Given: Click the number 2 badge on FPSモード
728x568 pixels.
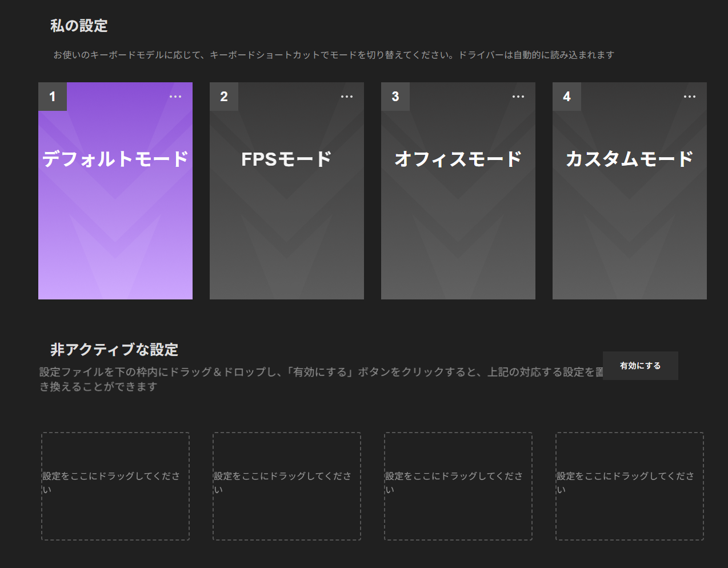Looking at the screenshot, I should click(224, 97).
